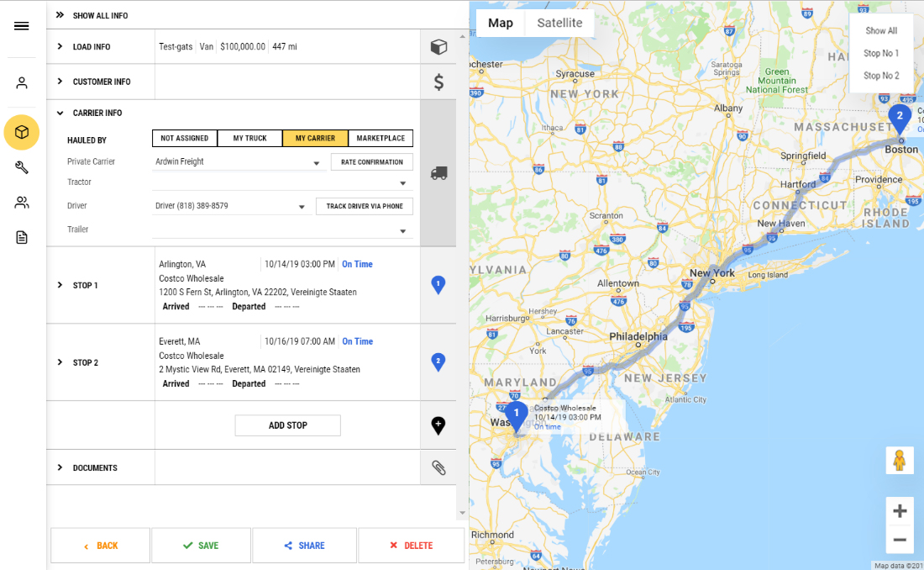
Task: Open the Private Carrier dropdown
Action: 239,162
